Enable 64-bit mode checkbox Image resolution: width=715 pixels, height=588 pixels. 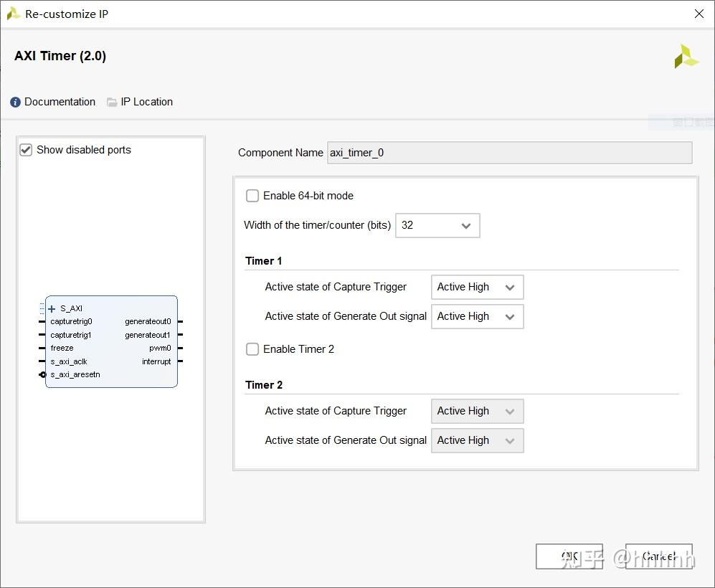(252, 196)
